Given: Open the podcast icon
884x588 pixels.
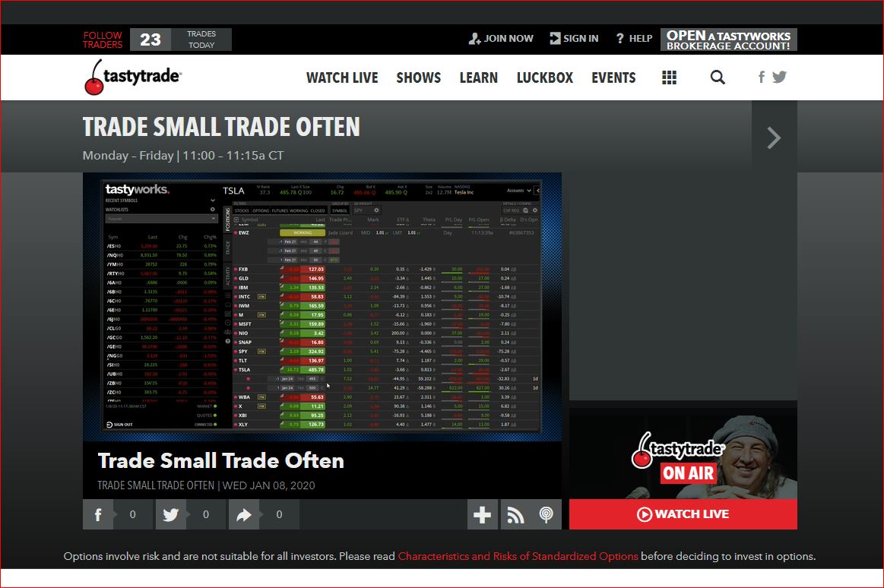Looking at the screenshot, I should (x=546, y=514).
